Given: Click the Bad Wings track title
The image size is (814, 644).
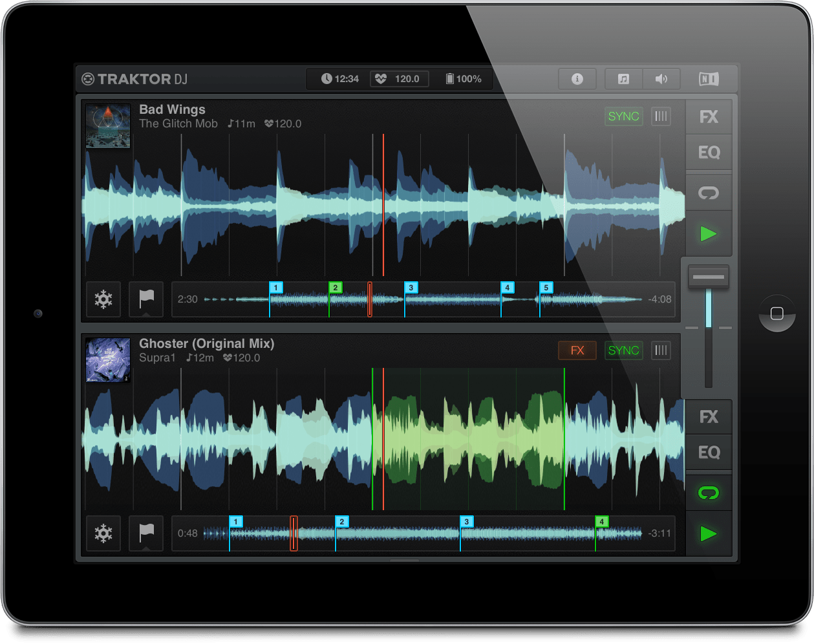Looking at the screenshot, I should click(x=172, y=109).
